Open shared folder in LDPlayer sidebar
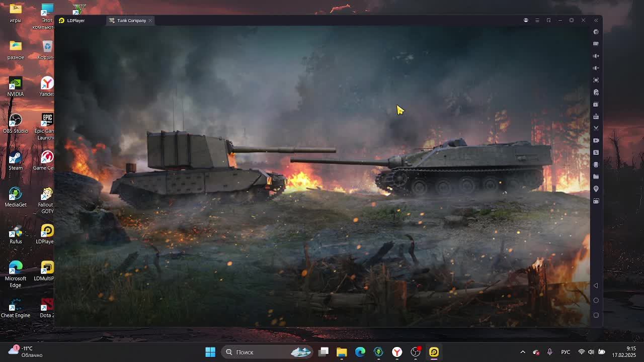The width and height of the screenshot is (644, 362). pyautogui.click(x=596, y=176)
